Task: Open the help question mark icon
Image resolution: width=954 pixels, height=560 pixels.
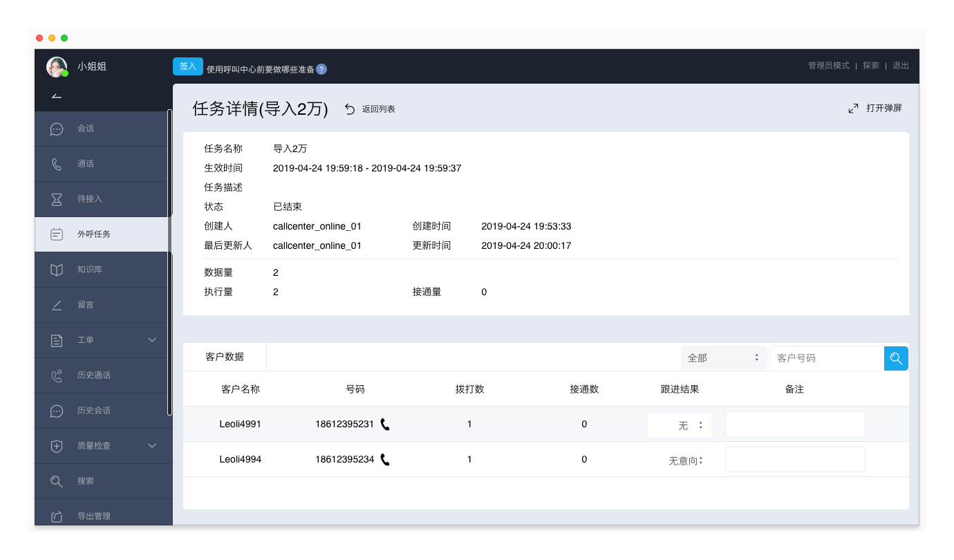Action: click(321, 69)
